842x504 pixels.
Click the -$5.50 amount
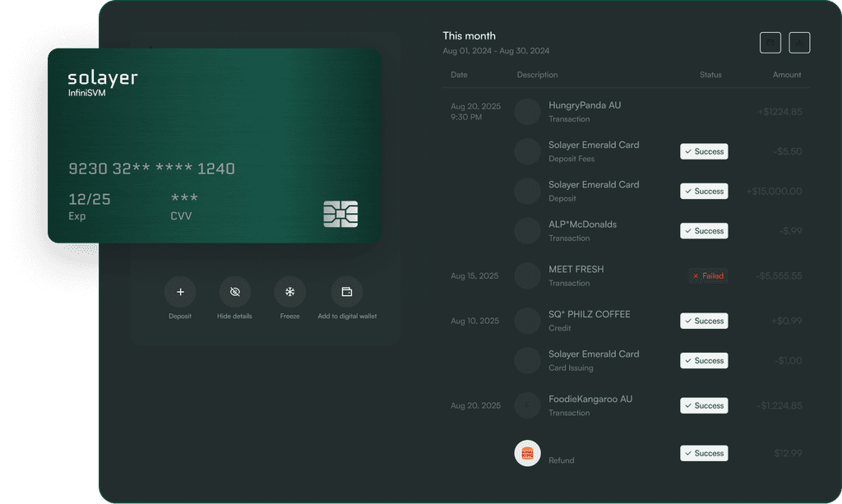788,151
